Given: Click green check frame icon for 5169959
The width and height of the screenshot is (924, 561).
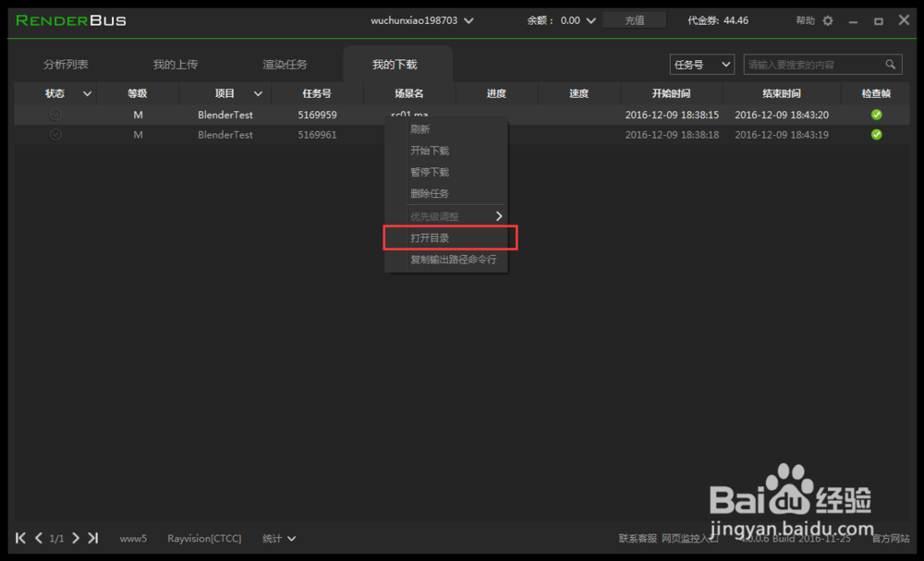Looking at the screenshot, I should click(x=876, y=115).
